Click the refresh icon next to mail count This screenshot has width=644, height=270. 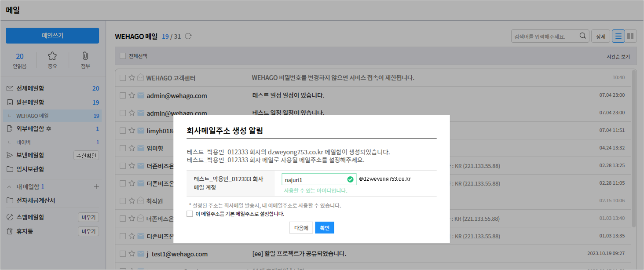pyautogui.click(x=188, y=36)
